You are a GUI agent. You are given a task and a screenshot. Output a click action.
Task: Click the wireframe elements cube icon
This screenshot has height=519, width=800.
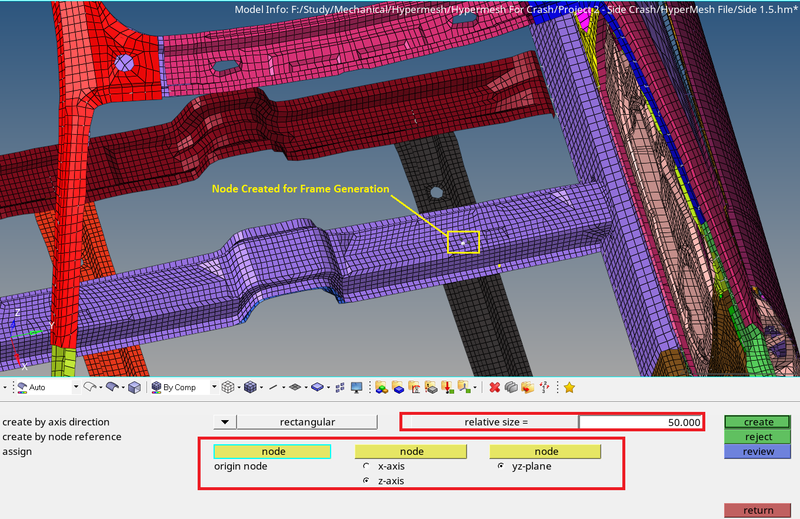point(228,387)
